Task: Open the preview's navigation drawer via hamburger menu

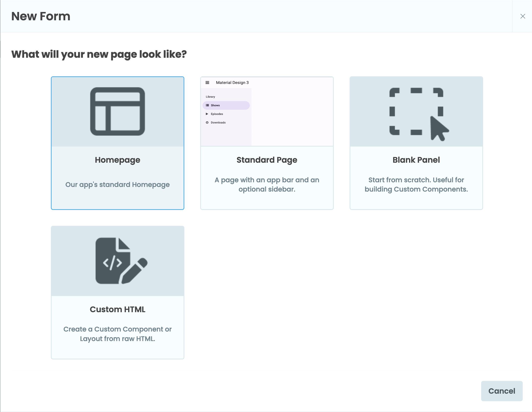Action: (208, 82)
